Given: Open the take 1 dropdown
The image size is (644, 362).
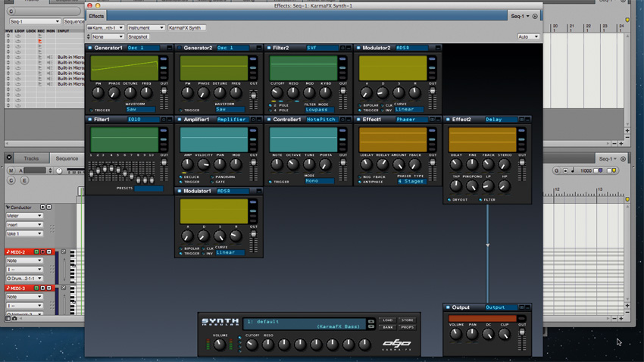Looking at the screenshot, I should point(24,233).
